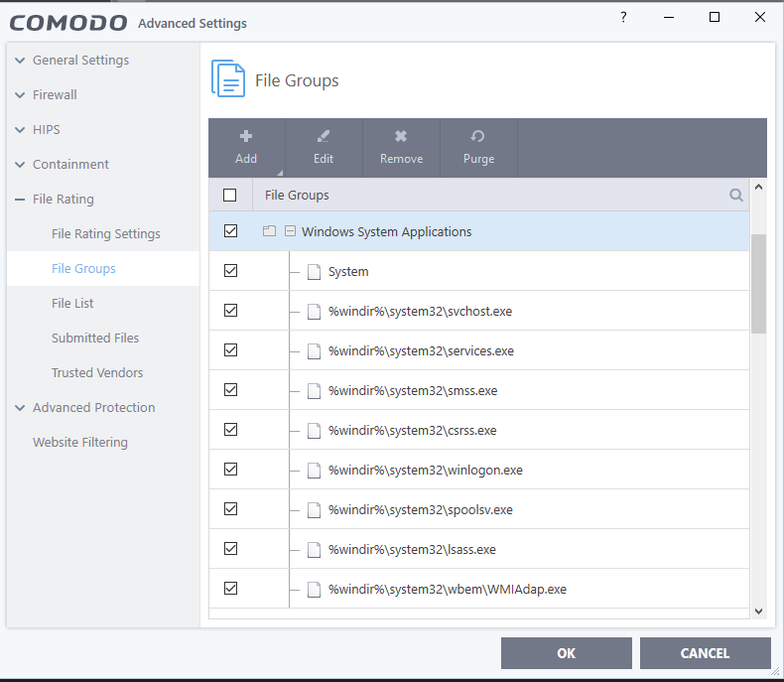Uncheck the csrss.exe checkbox
The height and width of the screenshot is (682, 784).
coord(230,430)
